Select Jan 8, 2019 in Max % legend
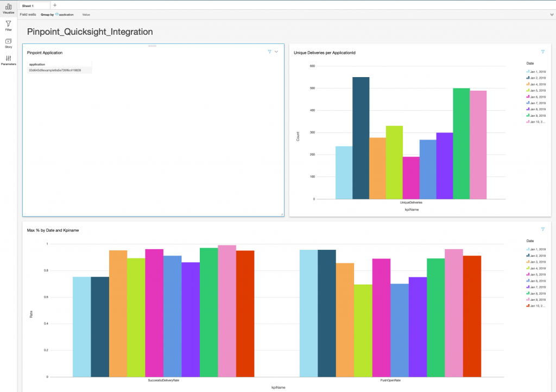This screenshot has width=556, height=392. pyautogui.click(x=536, y=294)
